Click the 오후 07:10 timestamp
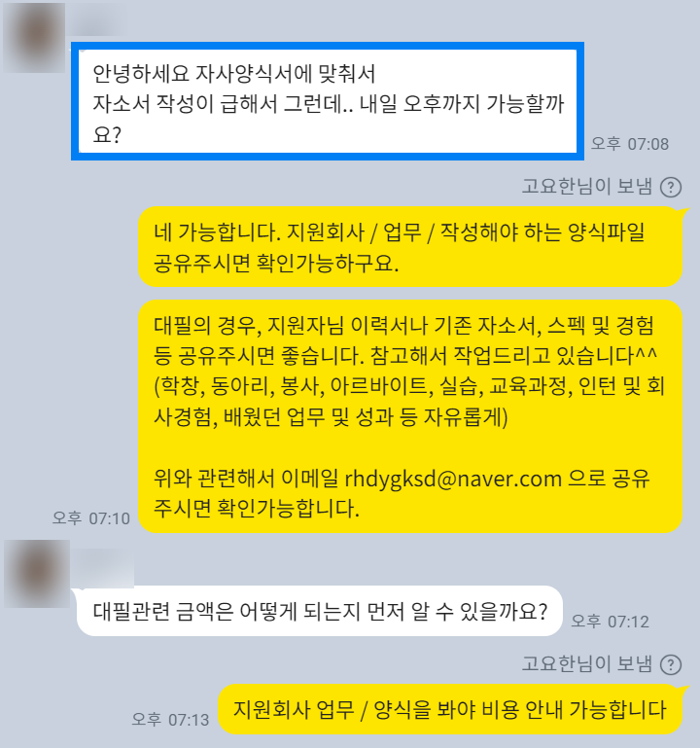Screen dimensions: 700x748 point(91,518)
